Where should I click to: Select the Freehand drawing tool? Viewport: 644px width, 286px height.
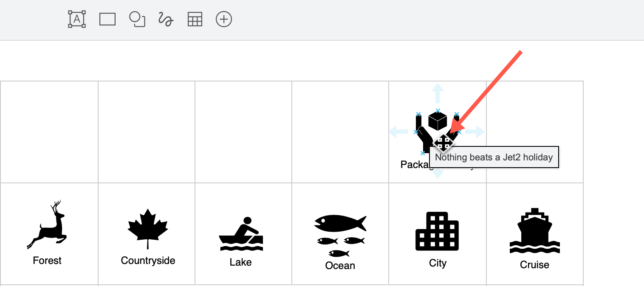pos(165,19)
